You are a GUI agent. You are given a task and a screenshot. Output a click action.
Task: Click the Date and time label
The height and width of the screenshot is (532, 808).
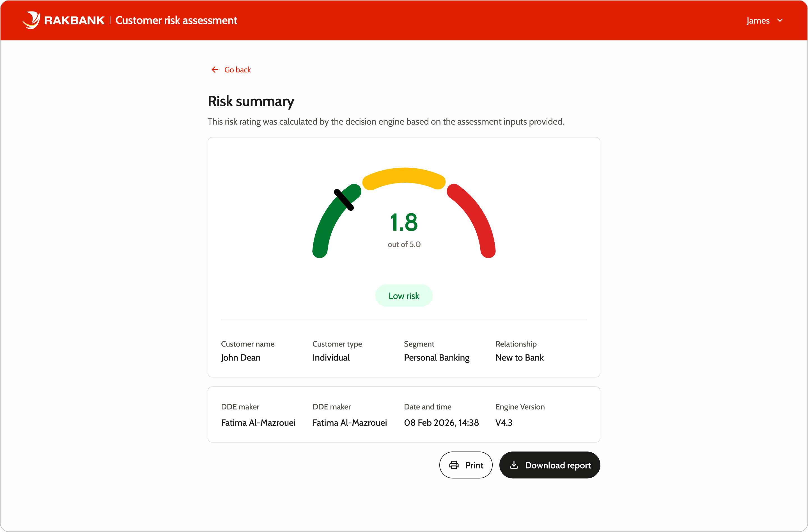pos(427,407)
